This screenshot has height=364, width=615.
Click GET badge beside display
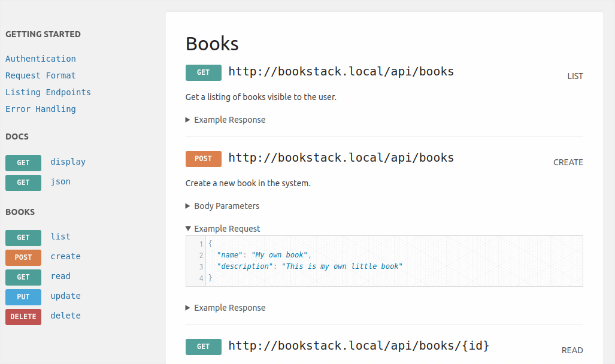click(23, 163)
